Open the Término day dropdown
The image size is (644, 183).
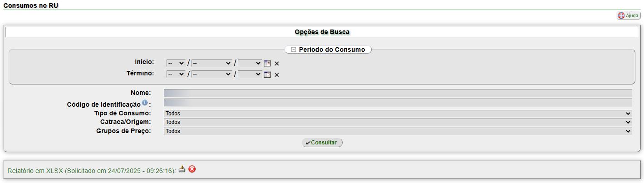point(176,74)
